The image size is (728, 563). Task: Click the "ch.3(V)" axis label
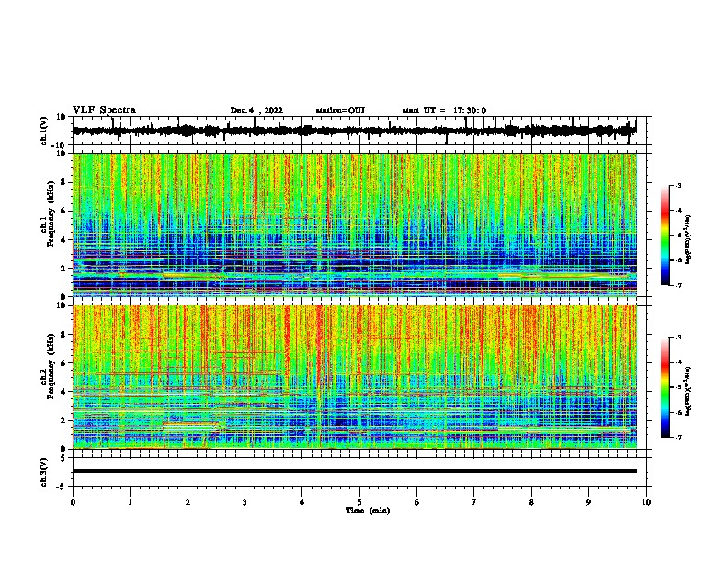click(44, 472)
